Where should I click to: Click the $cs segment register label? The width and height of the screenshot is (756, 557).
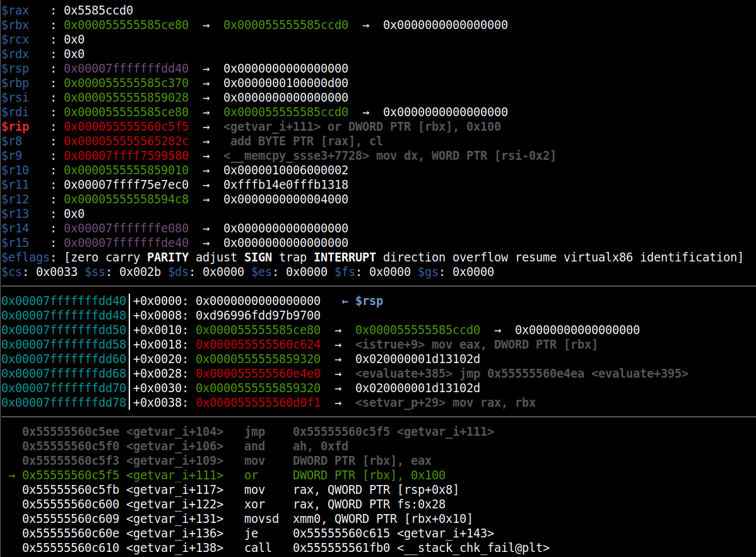click(x=11, y=272)
